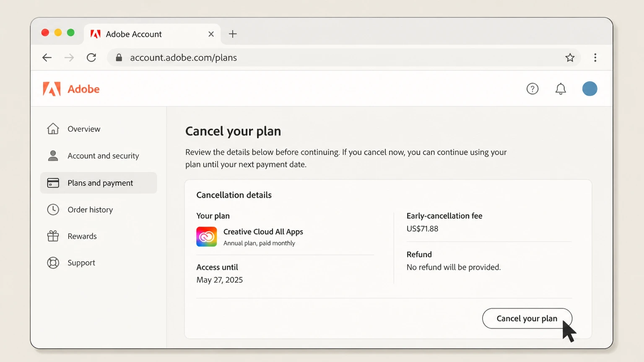644x362 pixels.
Task: Click the address bar URL
Action: [183, 57]
